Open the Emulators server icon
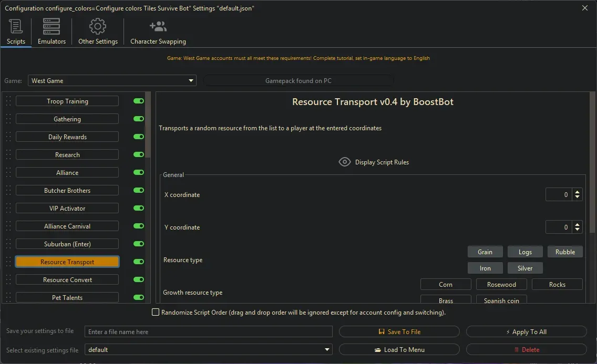 tap(52, 26)
